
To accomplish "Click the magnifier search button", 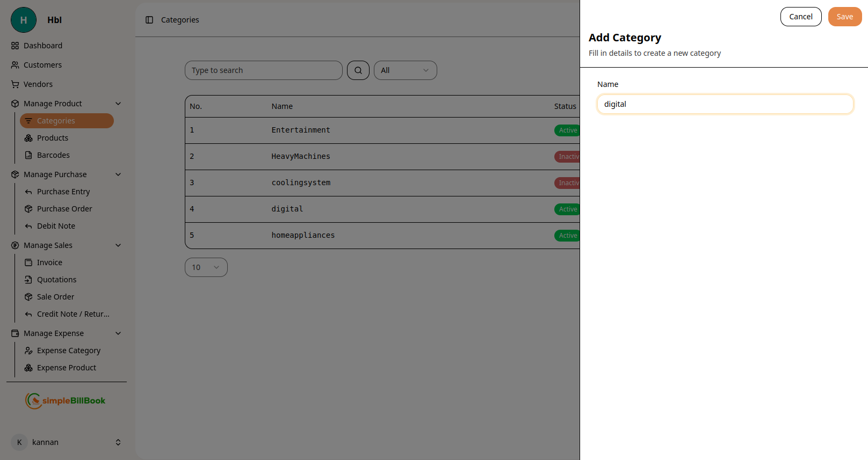I will pos(358,70).
